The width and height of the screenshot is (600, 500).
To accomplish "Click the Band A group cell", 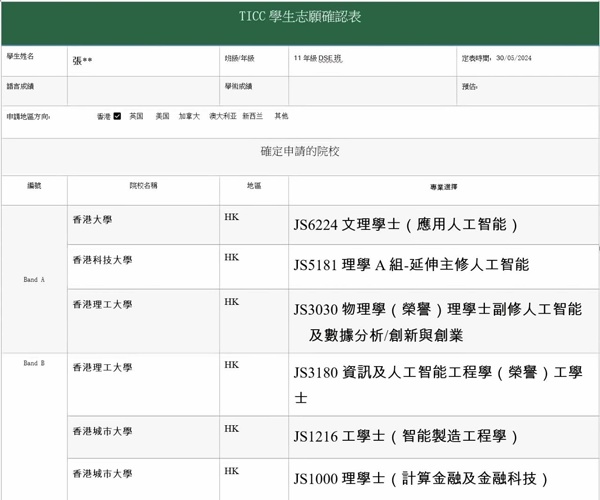I will click(34, 280).
